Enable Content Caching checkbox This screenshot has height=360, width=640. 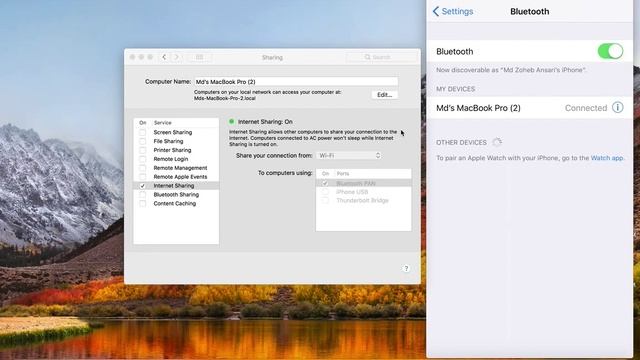142,203
